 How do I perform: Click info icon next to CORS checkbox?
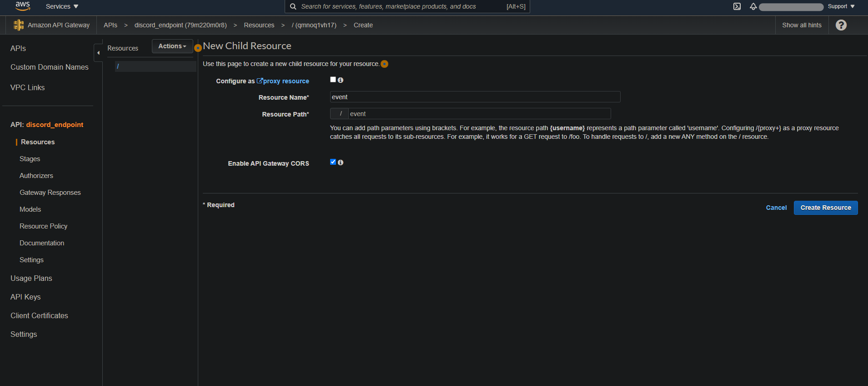click(x=341, y=163)
